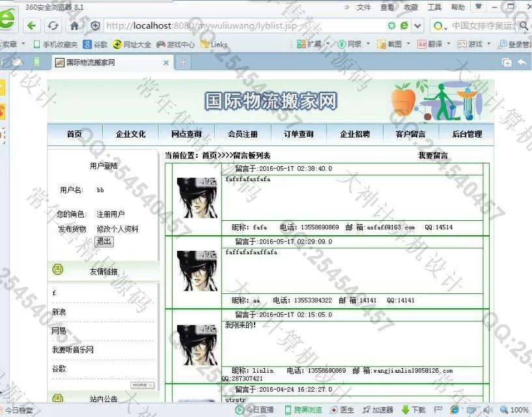The width and height of the screenshot is (532, 417).
Task: Open the 网易 friendly link
Action: pos(59,331)
